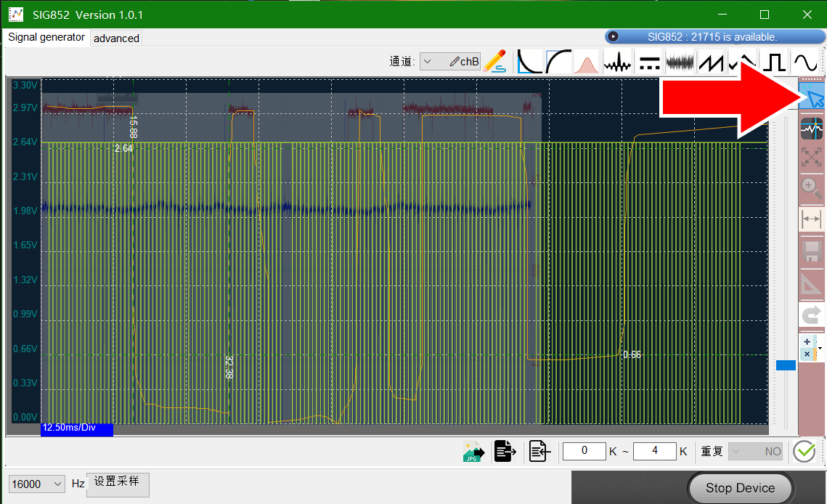Select the horizontal width measure tool
827x504 pixels.
811,219
